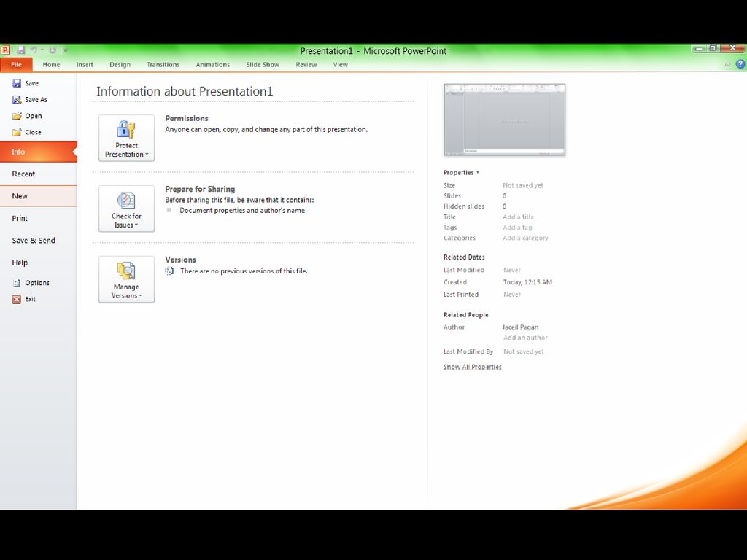Click the small versions document icon
Screen dimensions: 747x560
coord(169,271)
